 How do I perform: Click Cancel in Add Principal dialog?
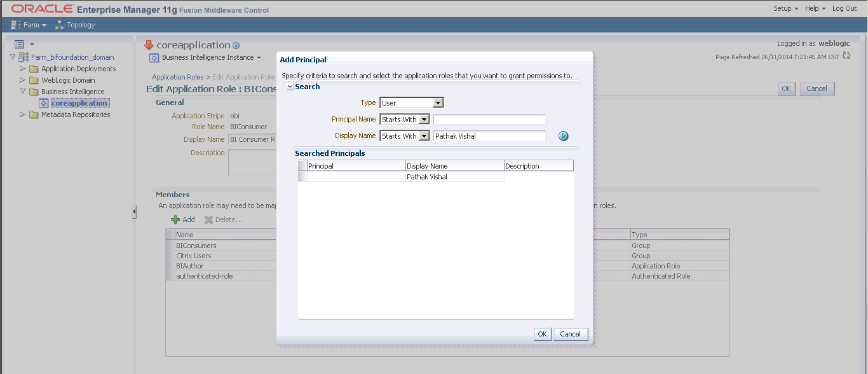point(571,334)
